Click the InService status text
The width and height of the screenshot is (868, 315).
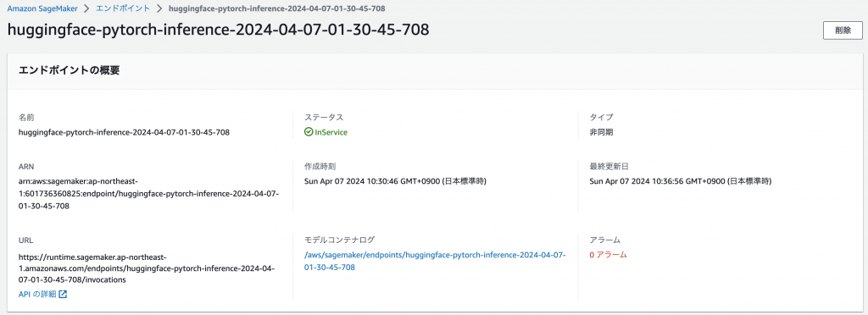coord(331,133)
